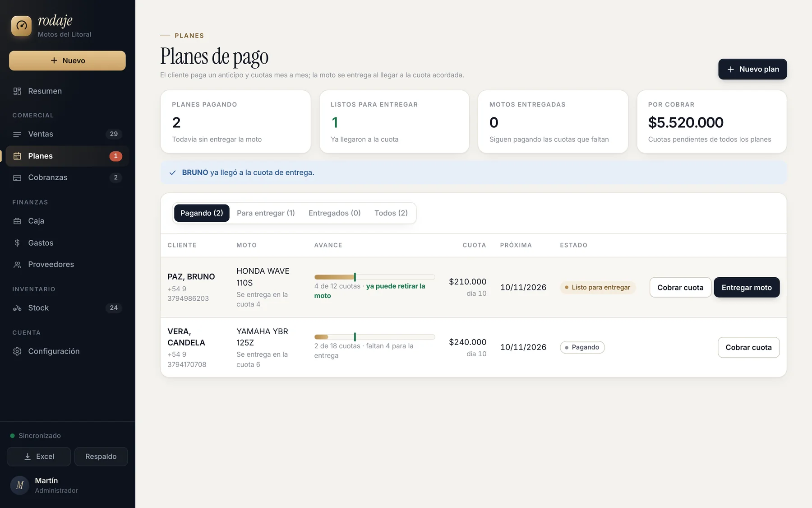This screenshot has height=508, width=812.
Task: Click the Configuración gear icon
Action: 17,351
